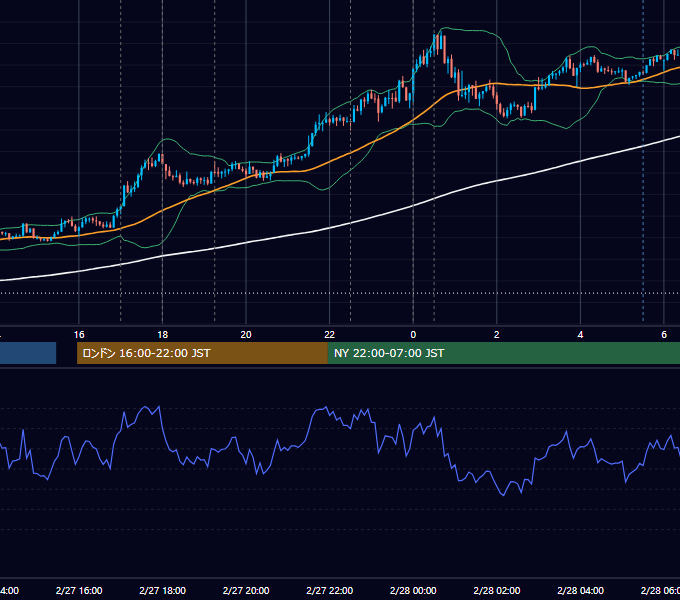Viewport: 680px width, 600px height.
Task: Click the ロンドン 16:00-22:00 JST session bar
Action: click(202, 353)
